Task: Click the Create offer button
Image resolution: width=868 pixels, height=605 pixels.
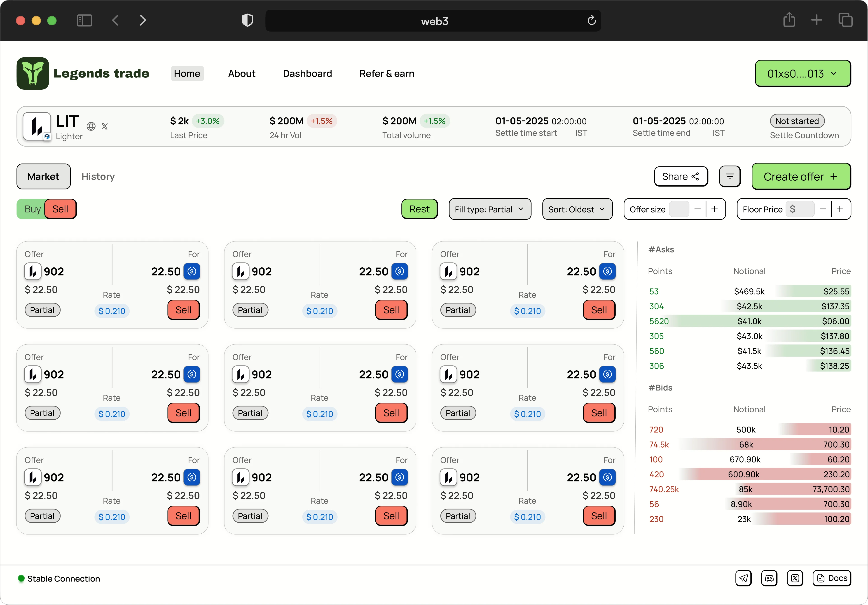Action: (801, 176)
